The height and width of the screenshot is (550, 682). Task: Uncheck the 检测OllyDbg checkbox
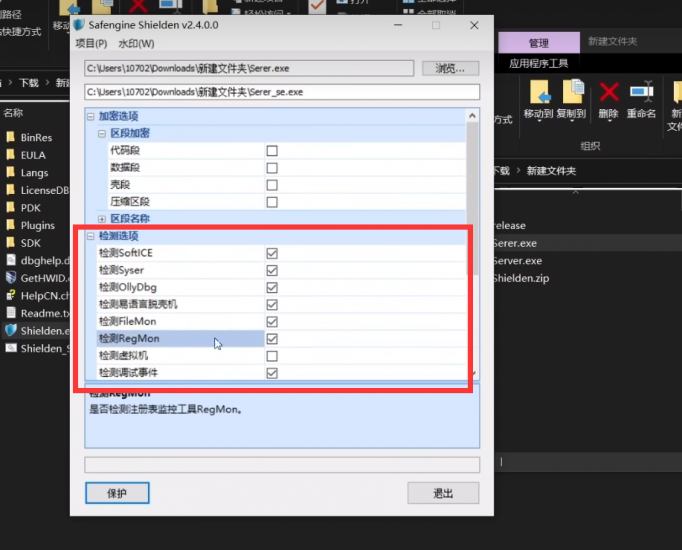tap(272, 287)
